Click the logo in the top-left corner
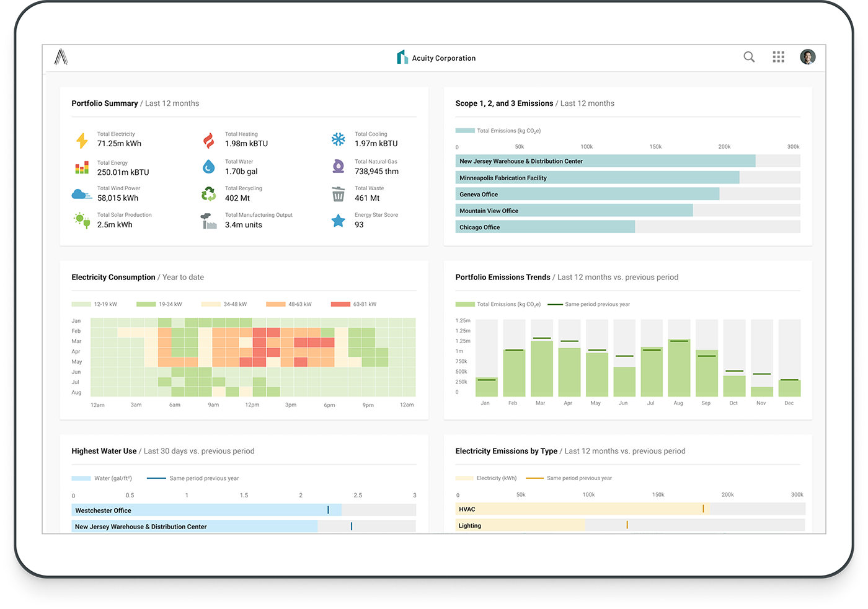Screen dimensions: 868x609 [61, 57]
